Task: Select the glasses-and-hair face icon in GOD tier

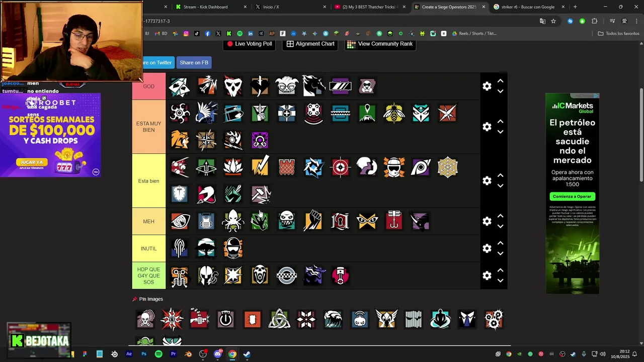Action: [287, 86]
